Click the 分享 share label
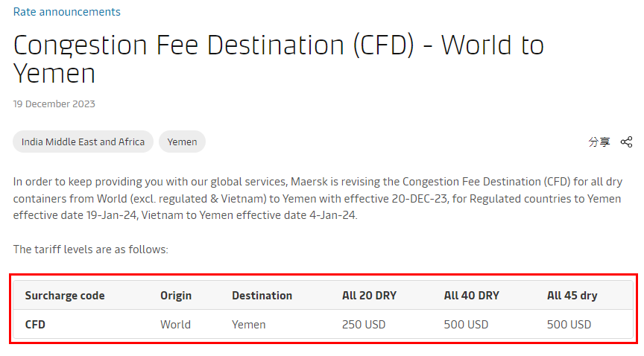 click(599, 142)
